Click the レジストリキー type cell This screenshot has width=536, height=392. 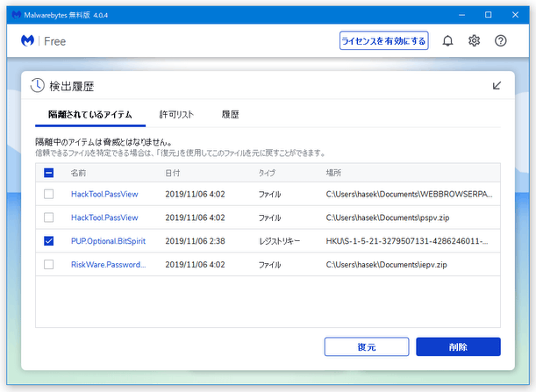coord(279,241)
